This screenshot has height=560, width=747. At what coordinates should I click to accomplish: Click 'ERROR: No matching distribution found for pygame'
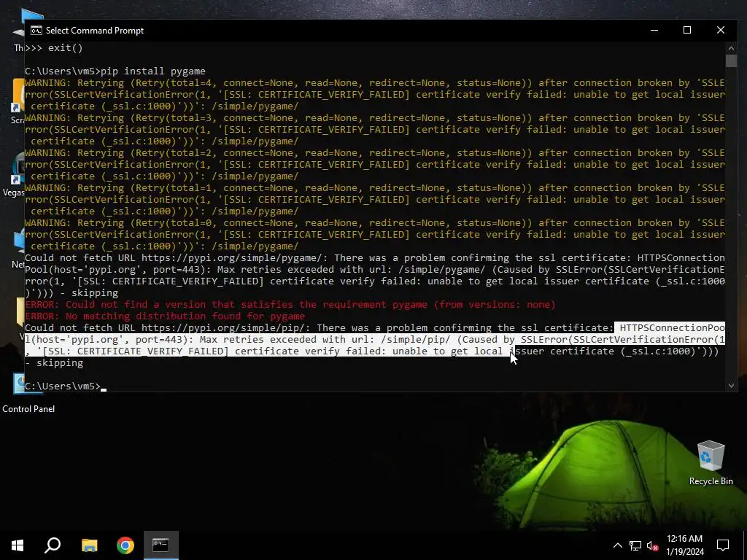pos(165,316)
